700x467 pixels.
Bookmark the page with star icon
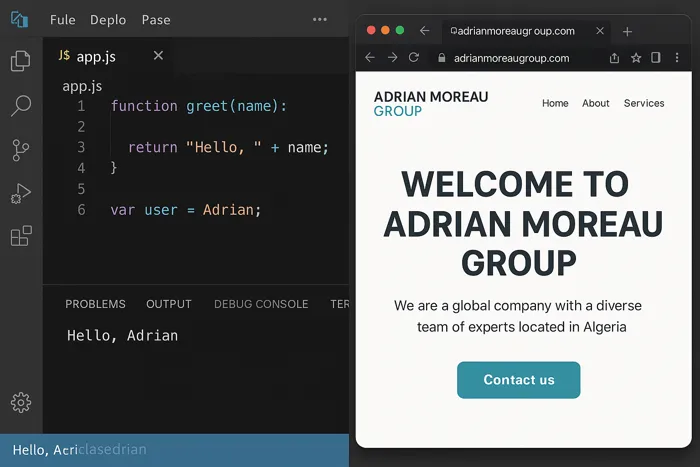click(636, 58)
